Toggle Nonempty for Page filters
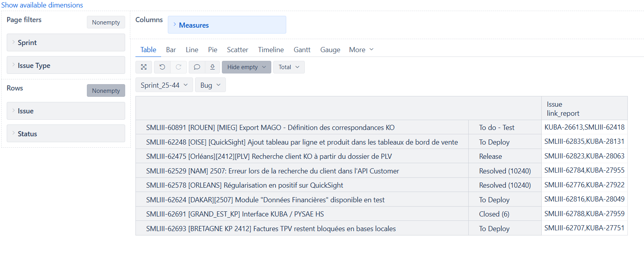Screen dimensions: 644x256 [106, 23]
